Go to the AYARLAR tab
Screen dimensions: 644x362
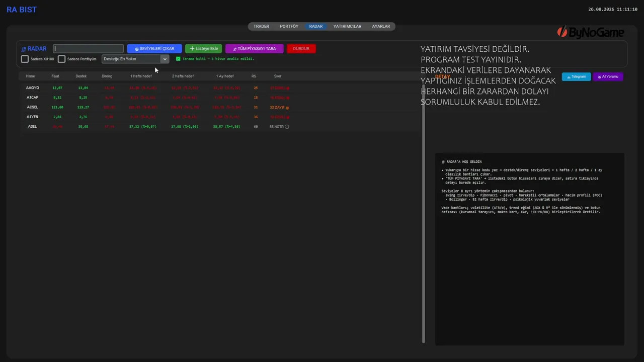[x=381, y=26]
